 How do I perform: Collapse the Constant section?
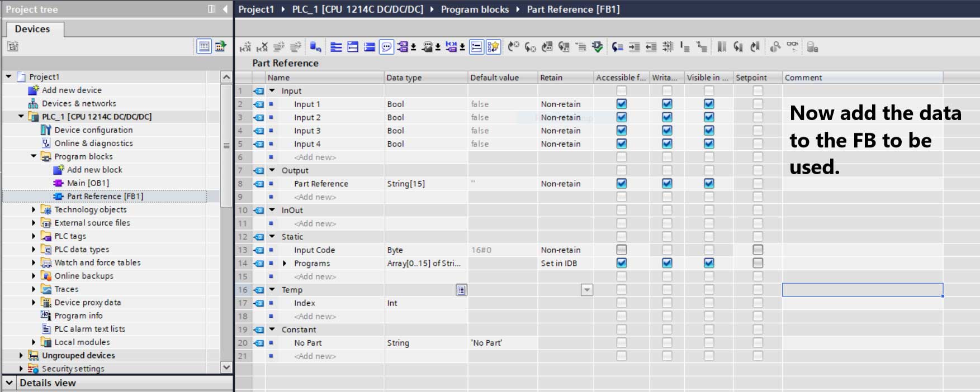tap(272, 329)
